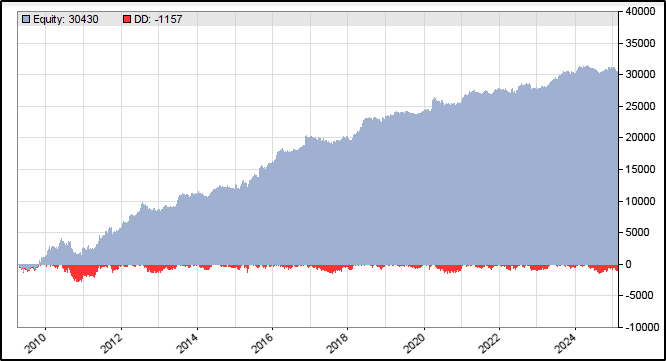Select the 'DD: -1157' legend text
This screenshot has height=361, width=666.
158,20
